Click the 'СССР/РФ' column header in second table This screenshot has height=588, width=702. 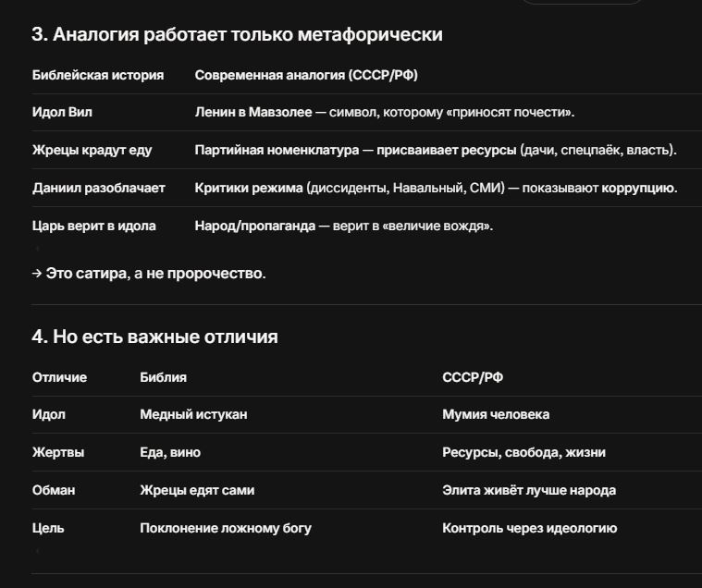(473, 377)
